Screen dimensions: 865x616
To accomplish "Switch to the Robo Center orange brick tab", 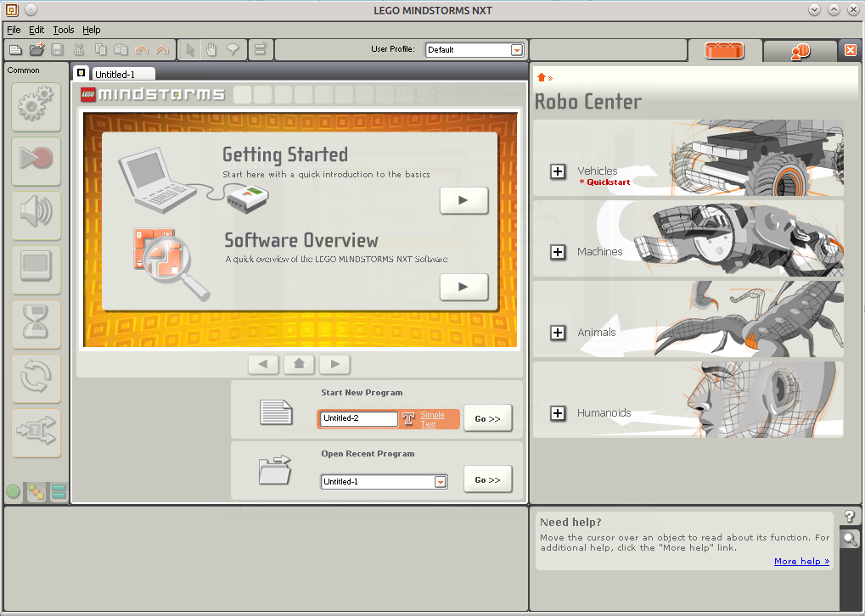I will (x=724, y=51).
